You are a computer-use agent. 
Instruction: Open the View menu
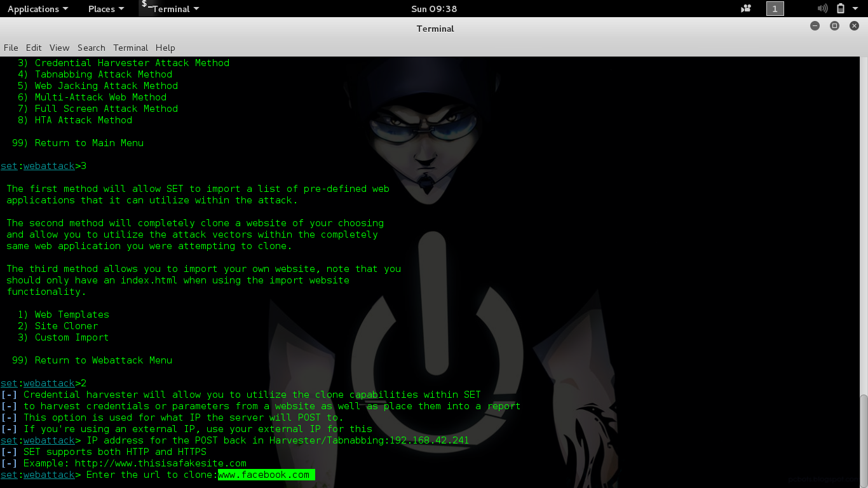[x=59, y=48]
